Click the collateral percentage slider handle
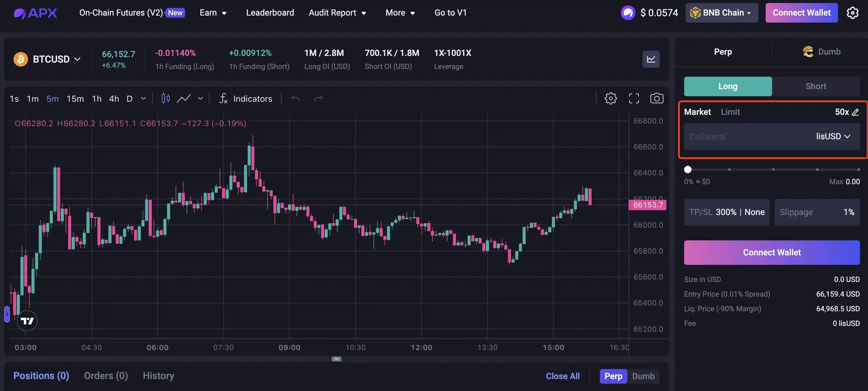This screenshot has width=868, height=391. (x=688, y=170)
